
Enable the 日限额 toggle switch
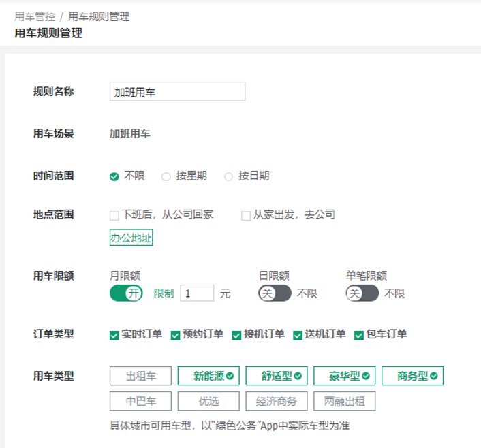pyautogui.click(x=275, y=293)
